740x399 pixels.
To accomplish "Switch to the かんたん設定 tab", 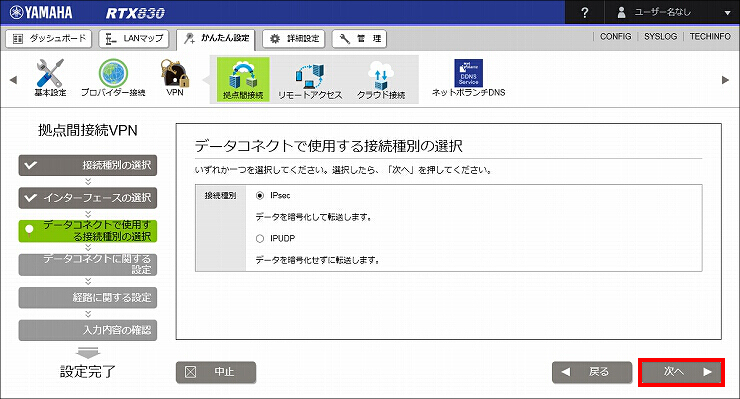I will point(216,39).
